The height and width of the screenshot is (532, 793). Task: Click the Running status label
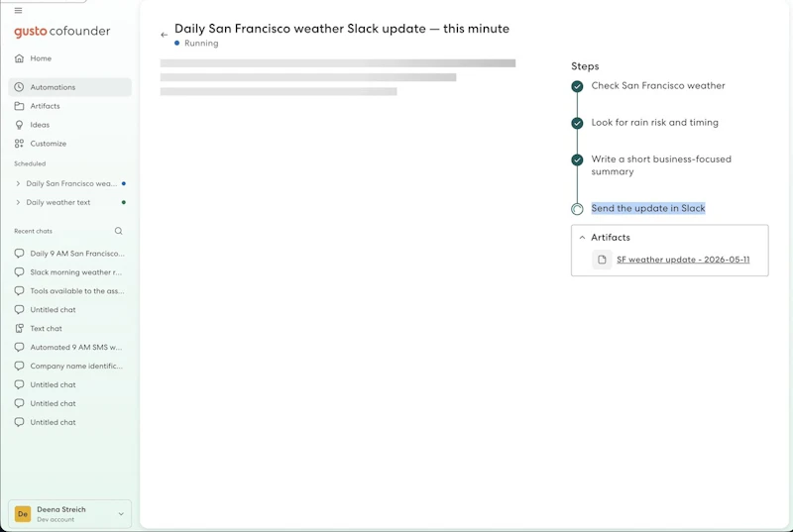pyautogui.click(x=201, y=44)
